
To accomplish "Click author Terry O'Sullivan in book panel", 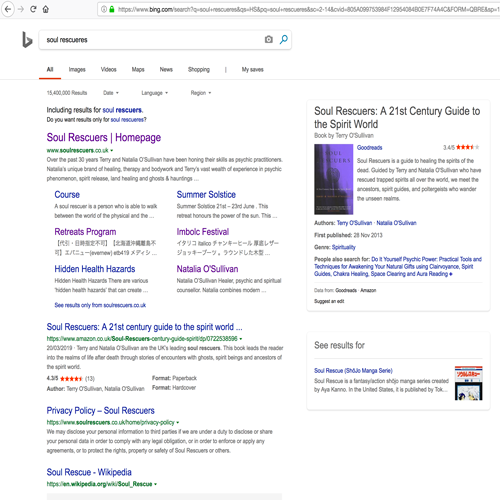I will [354, 223].
